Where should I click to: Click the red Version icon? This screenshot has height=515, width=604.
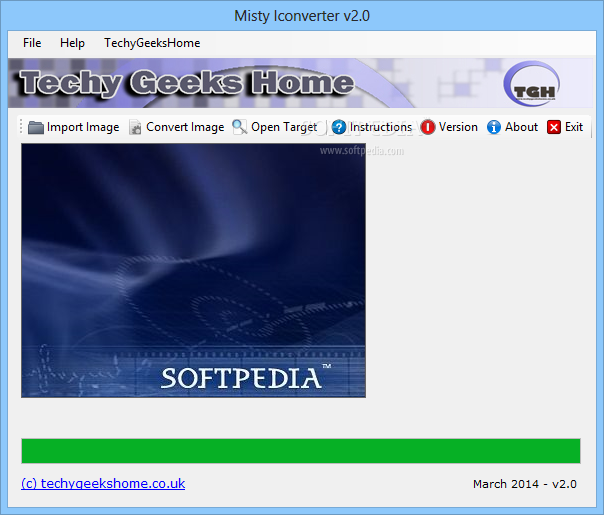pos(428,127)
